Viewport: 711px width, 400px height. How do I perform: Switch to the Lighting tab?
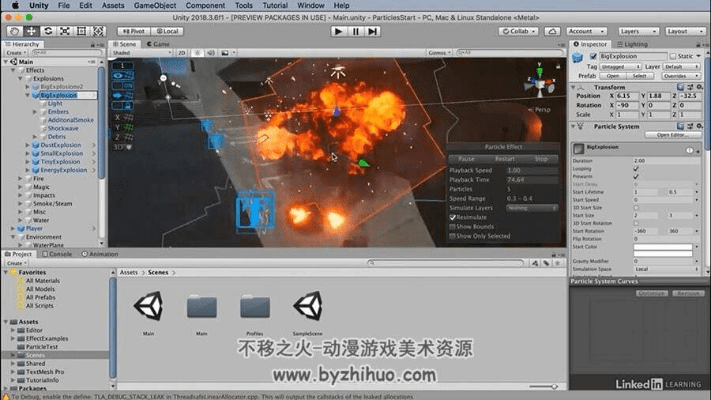tap(632, 44)
